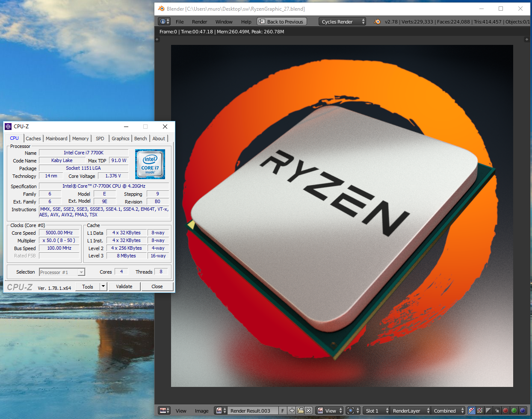
Task: Switch to the Mainboard tab
Action: click(56, 139)
